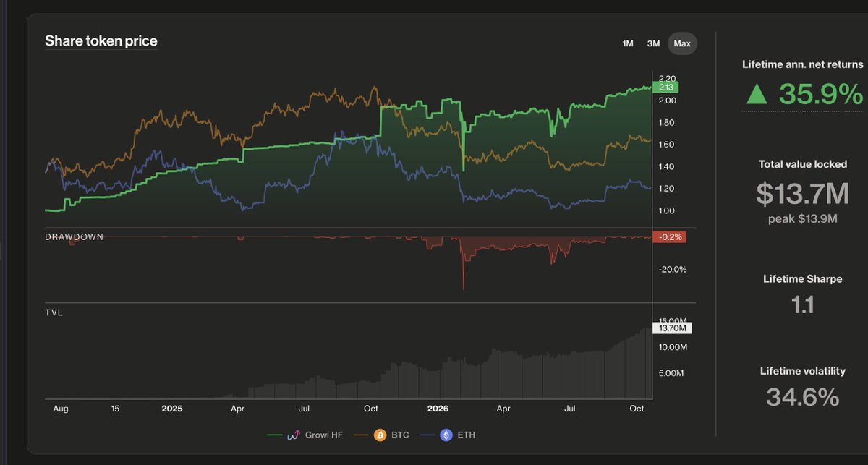The image size is (868, 465).
Task: Click the 2025 date axis label
Action: [x=172, y=409]
